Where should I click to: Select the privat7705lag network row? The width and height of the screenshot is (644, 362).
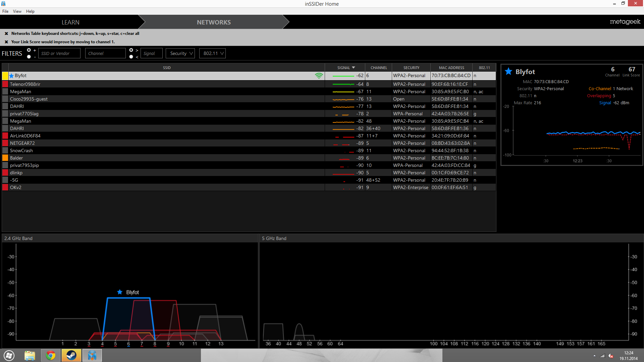249,114
